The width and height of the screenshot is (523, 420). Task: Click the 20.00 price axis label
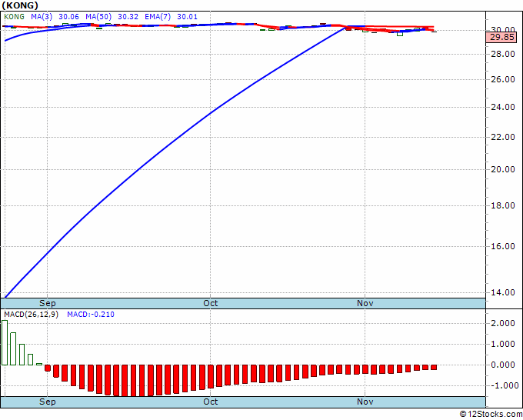[503, 169]
